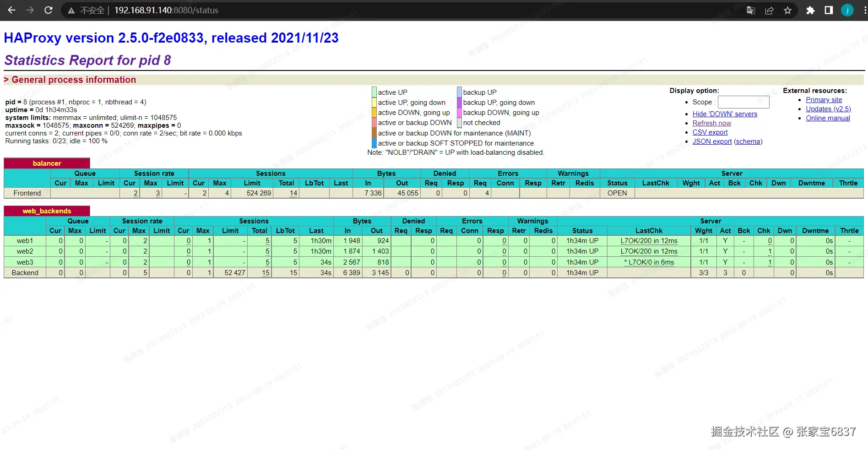Go back to the previous page
The image size is (868, 450).
tap(12, 10)
